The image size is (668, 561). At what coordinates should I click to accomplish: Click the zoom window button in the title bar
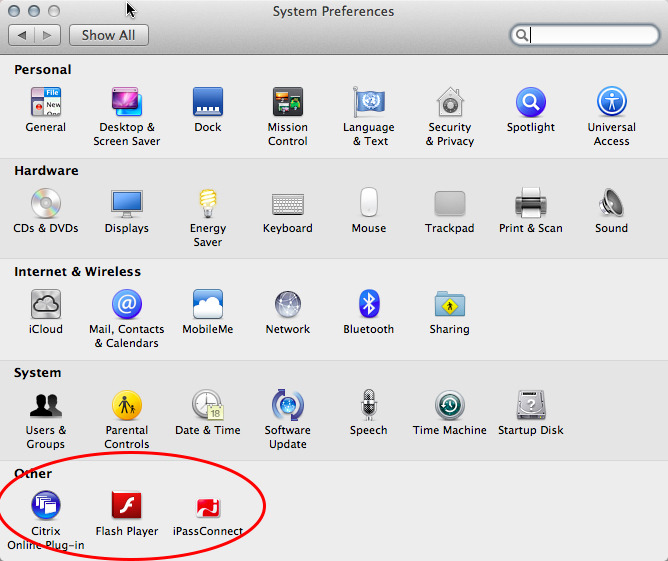[x=54, y=11]
